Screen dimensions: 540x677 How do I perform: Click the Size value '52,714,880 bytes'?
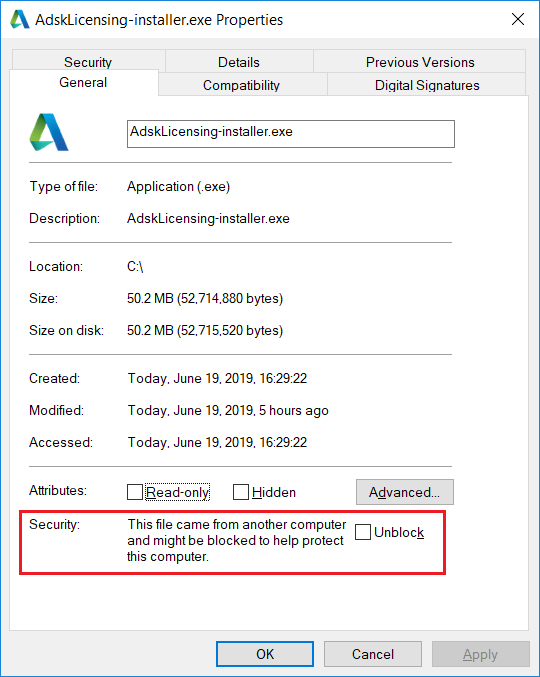pos(231,298)
